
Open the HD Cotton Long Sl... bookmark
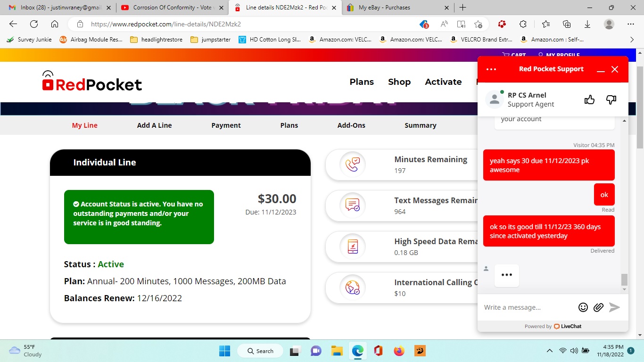(x=269, y=40)
